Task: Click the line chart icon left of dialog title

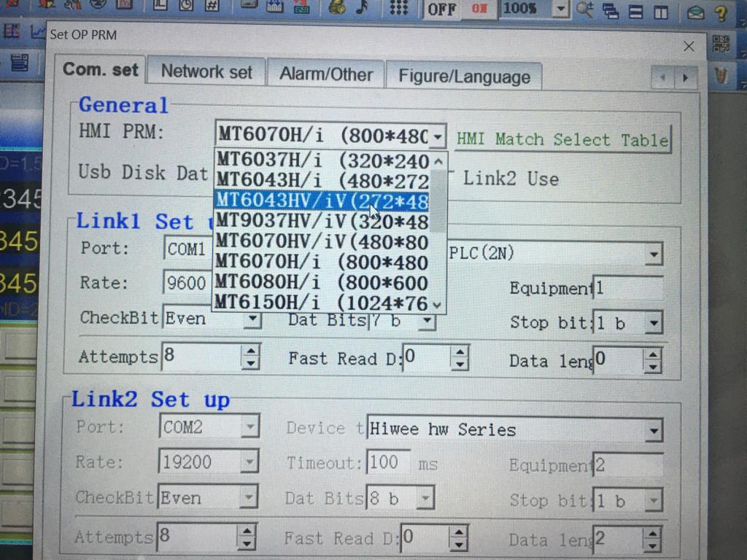Action: (37, 32)
